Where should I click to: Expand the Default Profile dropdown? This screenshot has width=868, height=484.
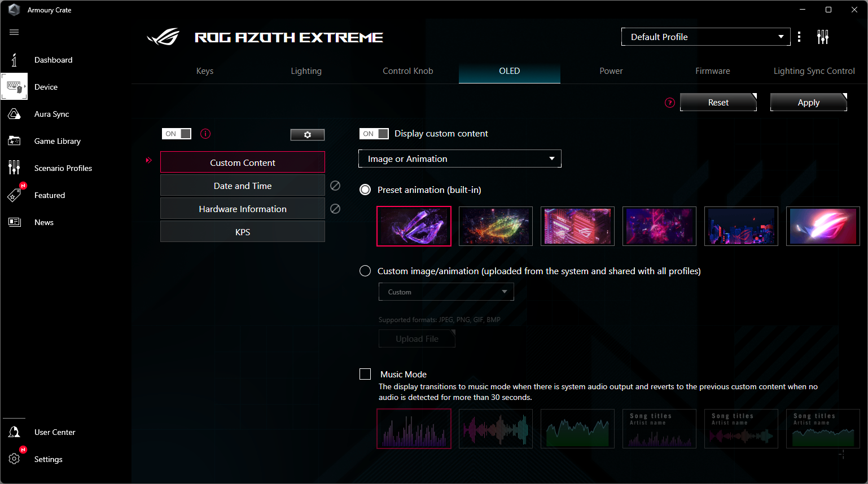[x=705, y=37]
